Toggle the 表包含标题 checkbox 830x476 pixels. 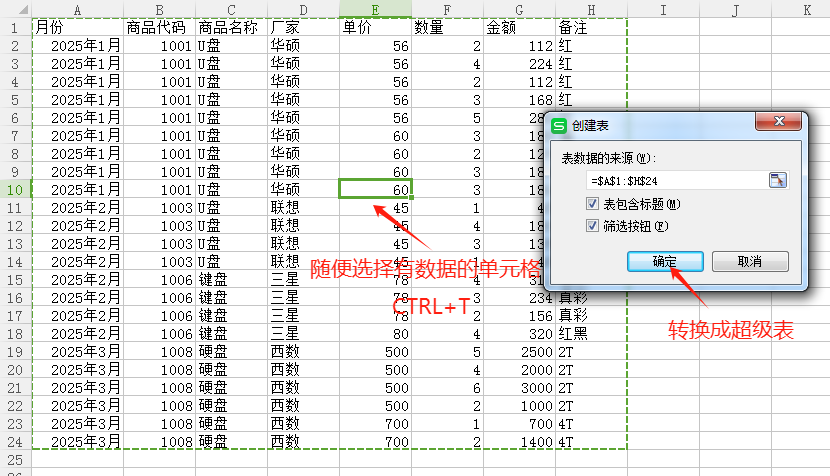(x=594, y=204)
